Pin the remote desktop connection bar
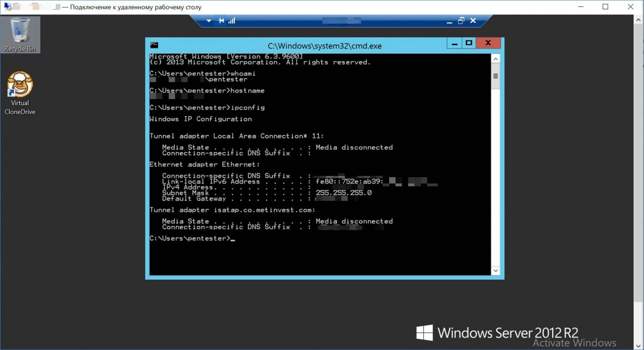The width and height of the screenshot is (644, 350). coord(221,21)
